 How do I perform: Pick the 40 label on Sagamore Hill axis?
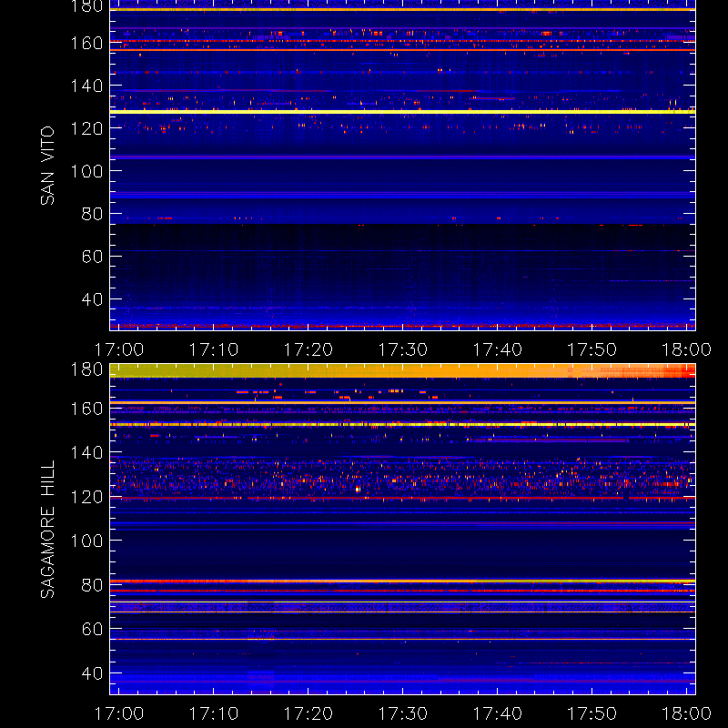[x=92, y=673]
